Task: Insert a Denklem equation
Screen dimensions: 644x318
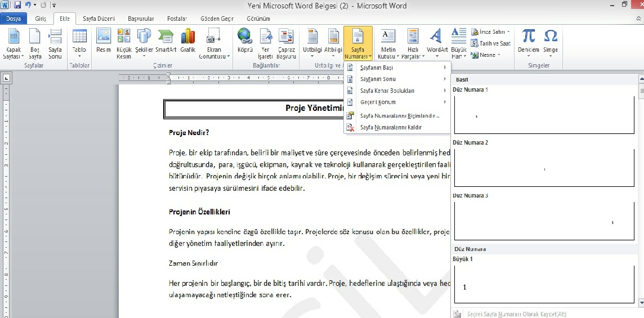Action: click(528, 44)
